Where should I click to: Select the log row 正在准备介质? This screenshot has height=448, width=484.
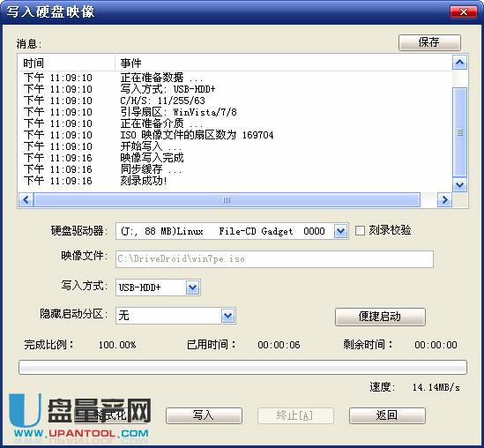(235, 123)
